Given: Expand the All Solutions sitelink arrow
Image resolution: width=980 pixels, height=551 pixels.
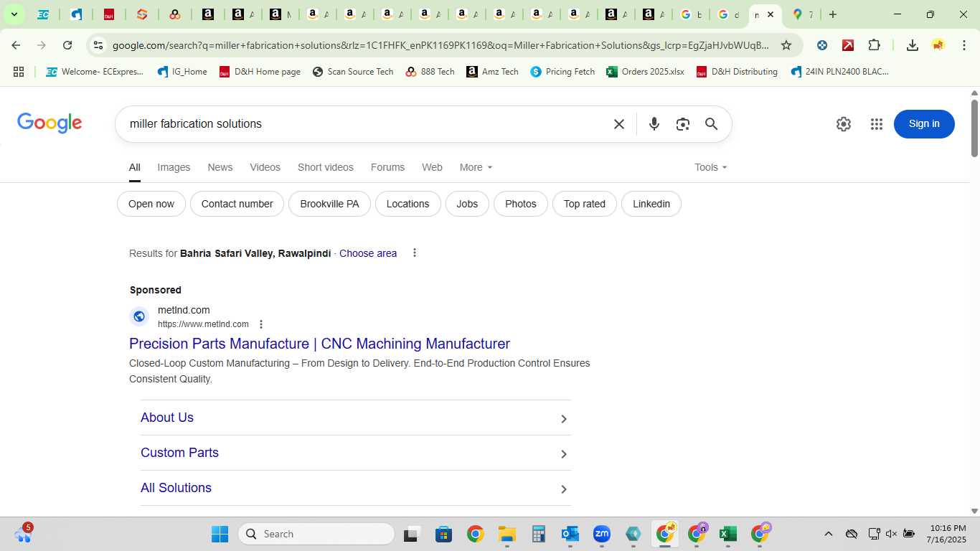Looking at the screenshot, I should 564,489.
